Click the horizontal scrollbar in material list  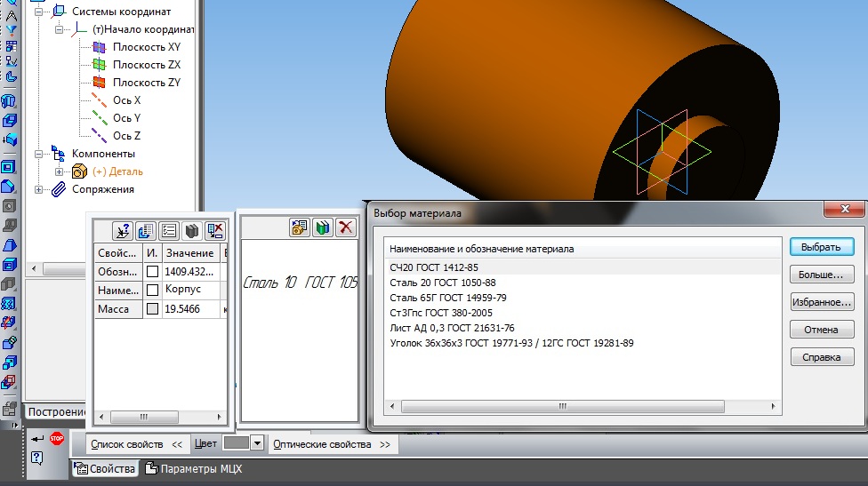tap(562, 406)
